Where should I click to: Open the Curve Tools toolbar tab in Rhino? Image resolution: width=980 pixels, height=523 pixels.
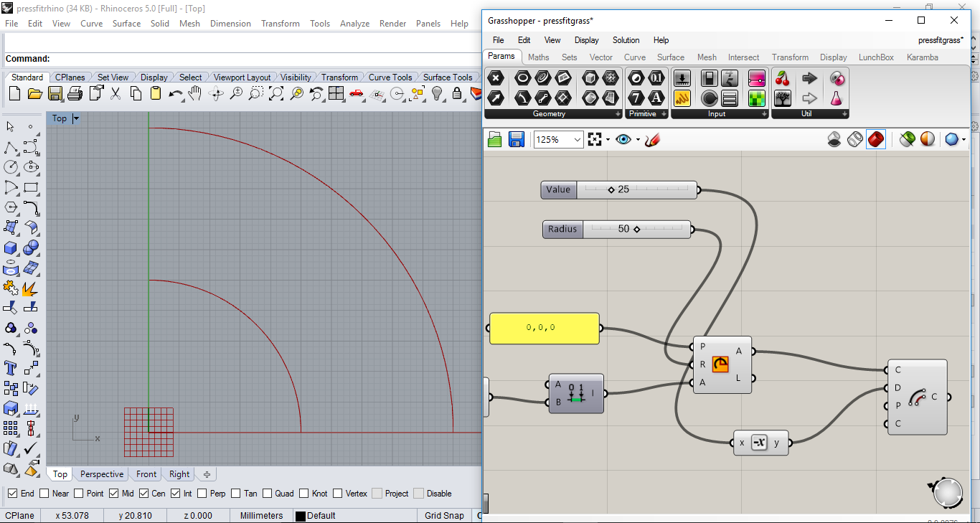click(x=390, y=77)
